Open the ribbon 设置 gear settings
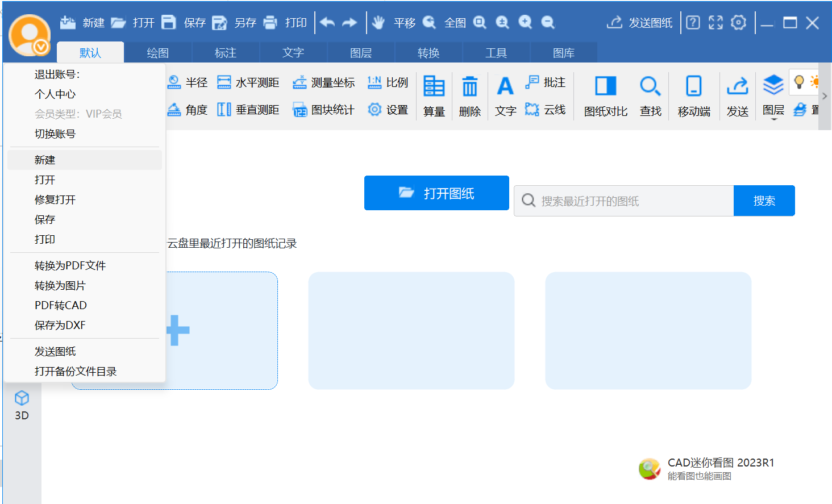832x504 pixels. tap(388, 110)
